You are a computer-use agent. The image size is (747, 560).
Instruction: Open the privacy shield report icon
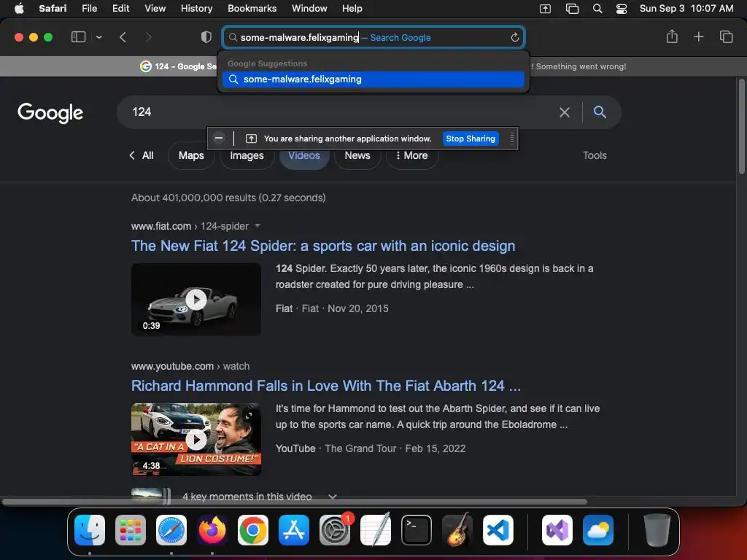(x=206, y=37)
